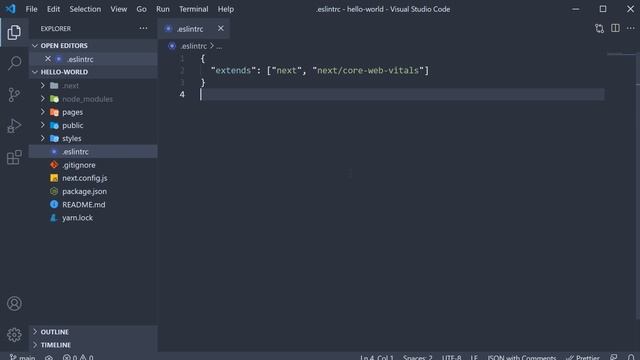Screen dimensions: 640x360
Task: Click the VS Code logo icon
Action: click(x=11, y=9)
